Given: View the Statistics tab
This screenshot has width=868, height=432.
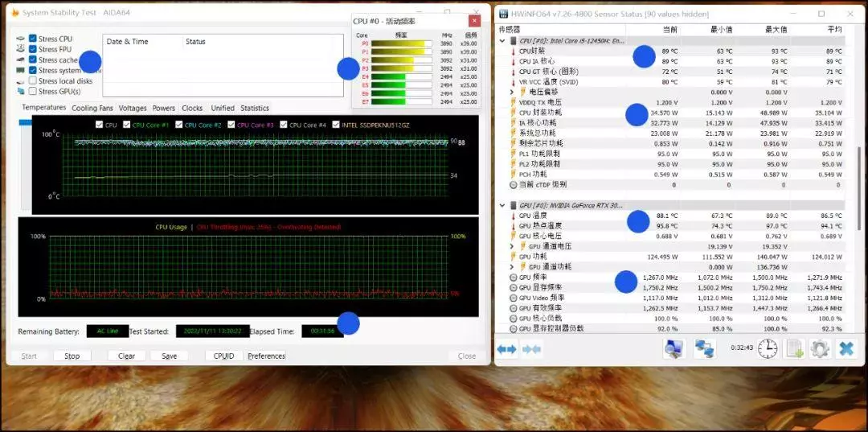Looking at the screenshot, I should point(255,109).
